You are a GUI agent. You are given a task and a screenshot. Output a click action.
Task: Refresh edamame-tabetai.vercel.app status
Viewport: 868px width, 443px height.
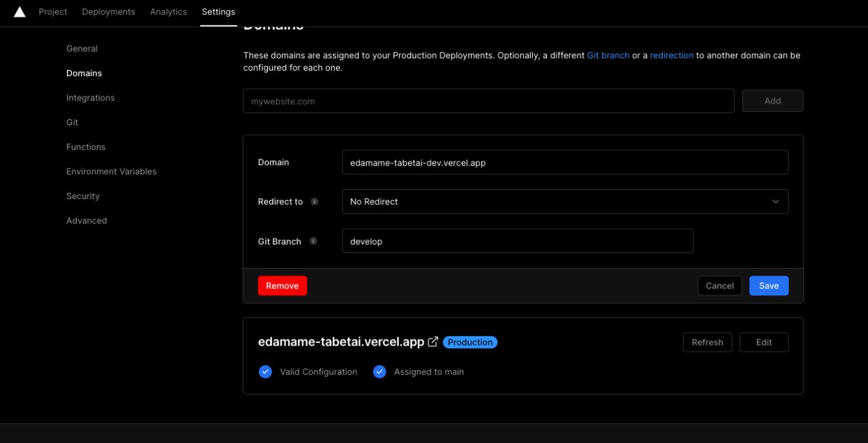click(x=707, y=342)
